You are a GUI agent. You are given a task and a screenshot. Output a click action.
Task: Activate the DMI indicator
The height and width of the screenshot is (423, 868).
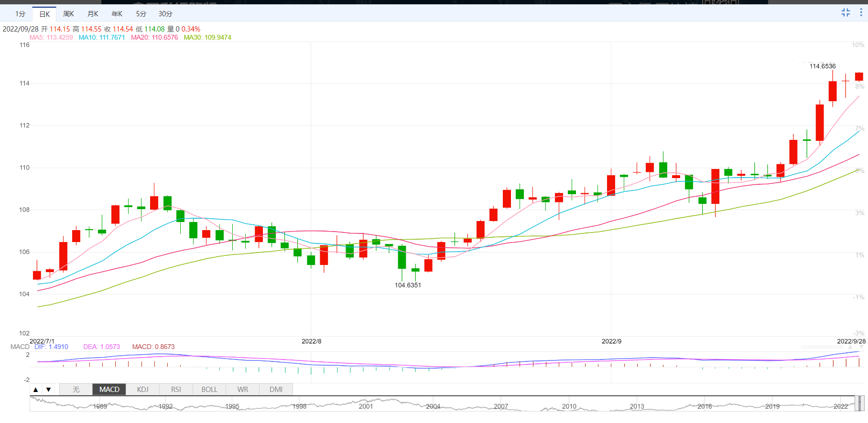point(276,390)
